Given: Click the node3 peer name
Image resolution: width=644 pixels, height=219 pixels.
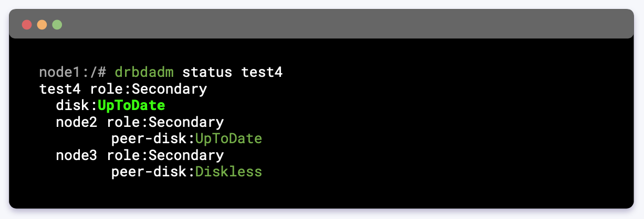Looking at the screenshot, I should [77, 156].
